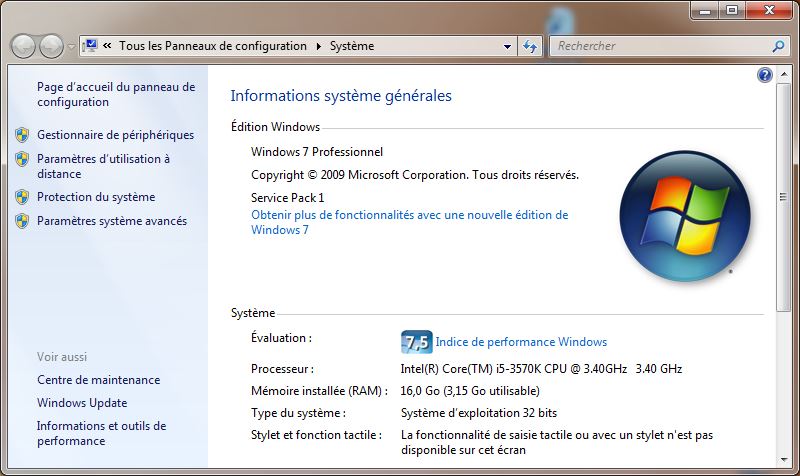Expand the arrow before Système breadcrumb

(319, 46)
